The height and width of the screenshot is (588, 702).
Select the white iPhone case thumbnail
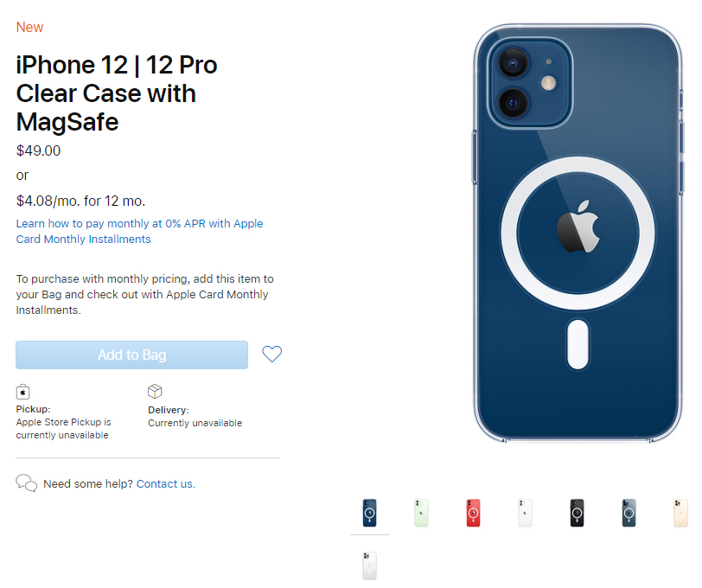tap(525, 514)
